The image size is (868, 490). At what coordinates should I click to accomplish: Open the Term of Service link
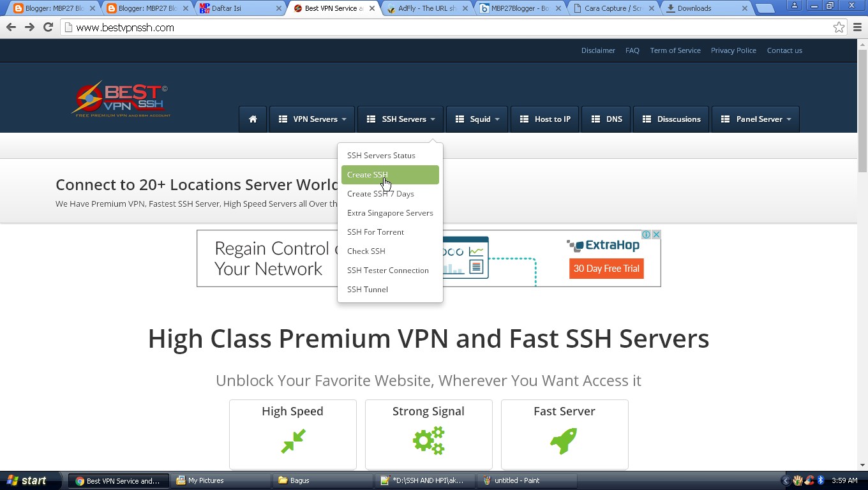point(675,50)
